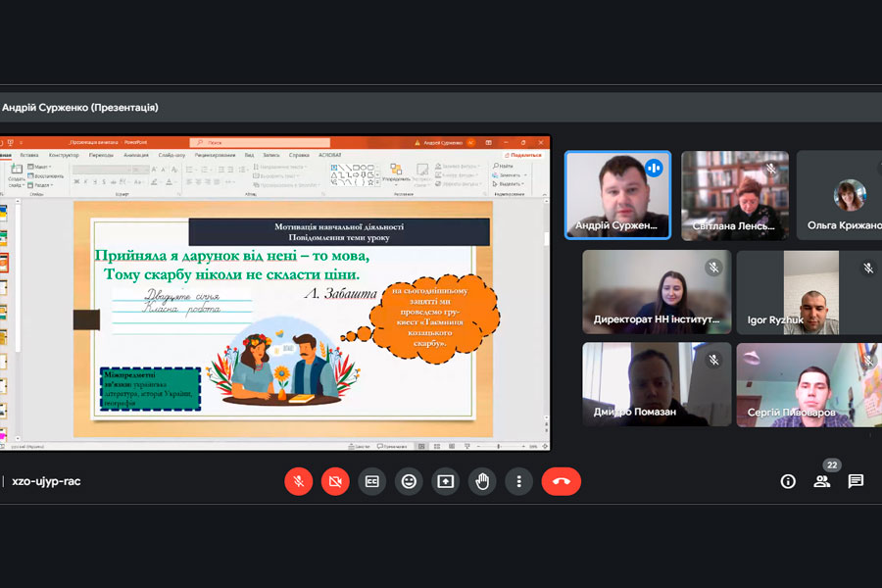Open the meeting details info icon
The height and width of the screenshot is (588, 882).
[x=788, y=481]
